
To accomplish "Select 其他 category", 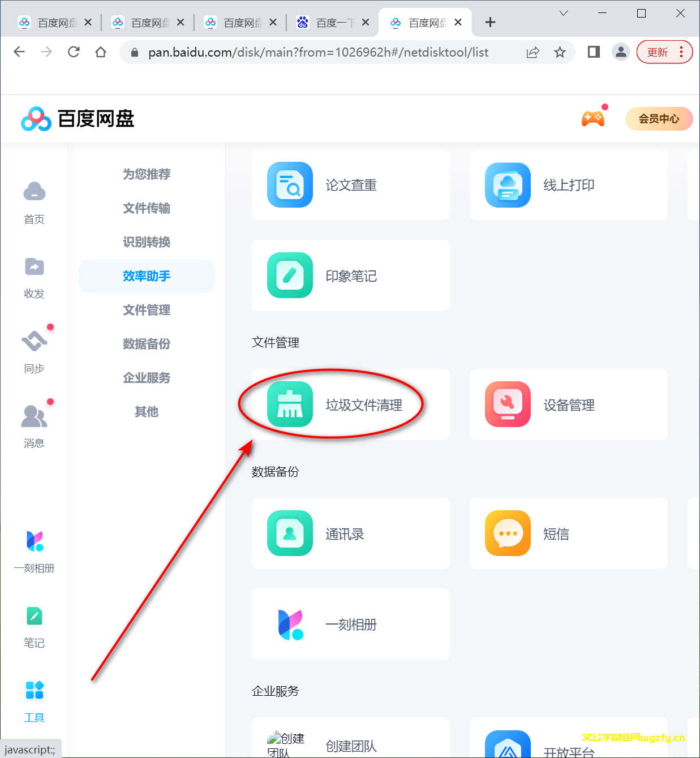I will click(147, 412).
